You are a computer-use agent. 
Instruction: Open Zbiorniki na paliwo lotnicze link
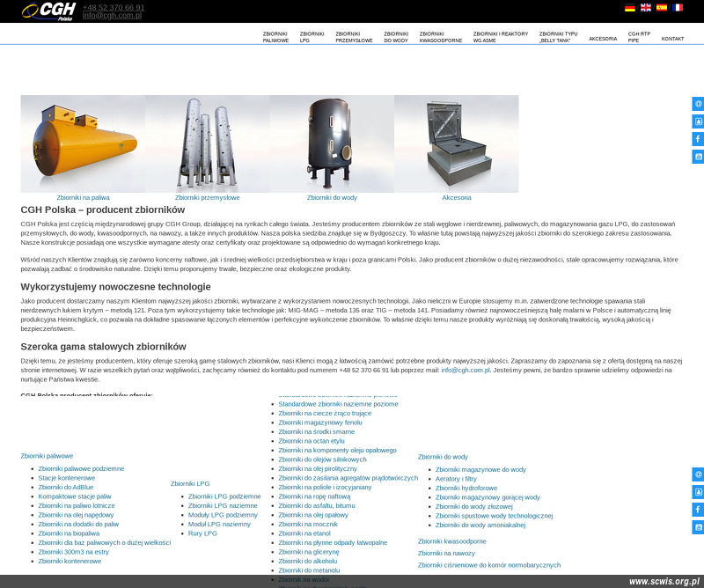[77, 506]
